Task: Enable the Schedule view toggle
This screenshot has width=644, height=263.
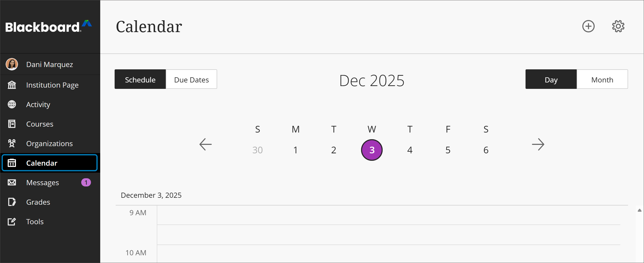Action: click(140, 79)
